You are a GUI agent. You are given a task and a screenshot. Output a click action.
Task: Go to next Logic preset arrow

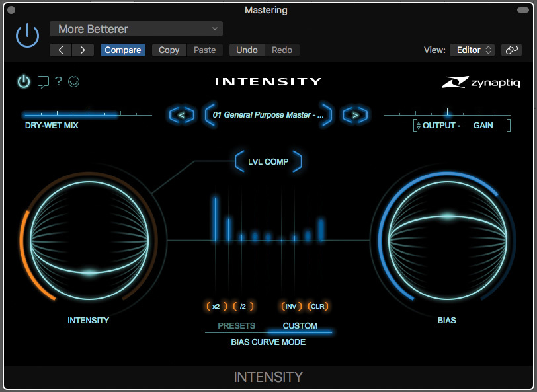[83, 50]
